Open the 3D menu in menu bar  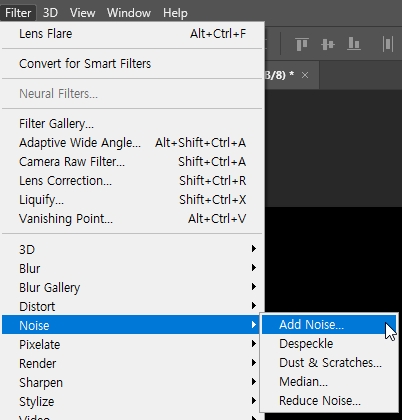coord(50,13)
